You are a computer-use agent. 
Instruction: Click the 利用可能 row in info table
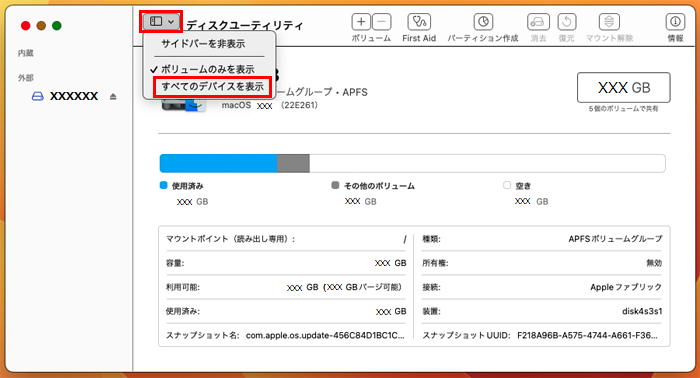(286, 287)
